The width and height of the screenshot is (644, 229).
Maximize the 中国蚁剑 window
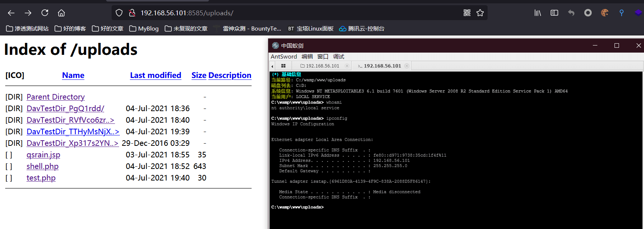[x=617, y=46]
